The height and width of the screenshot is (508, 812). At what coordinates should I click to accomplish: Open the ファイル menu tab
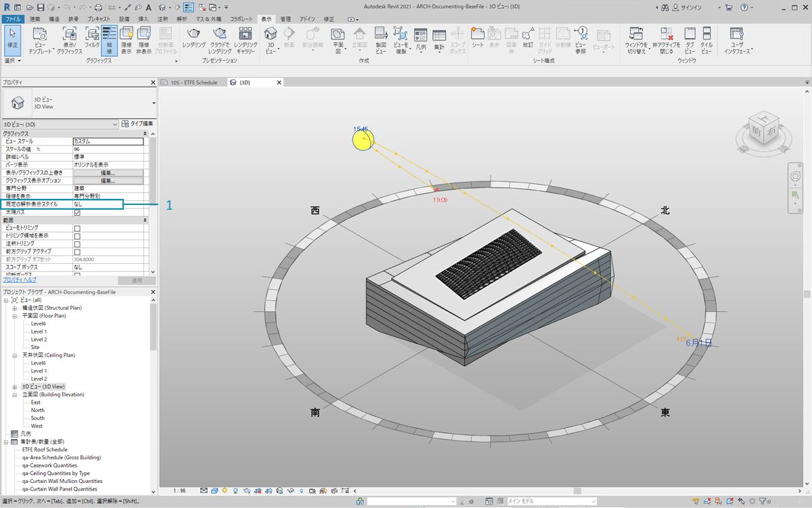click(13, 20)
